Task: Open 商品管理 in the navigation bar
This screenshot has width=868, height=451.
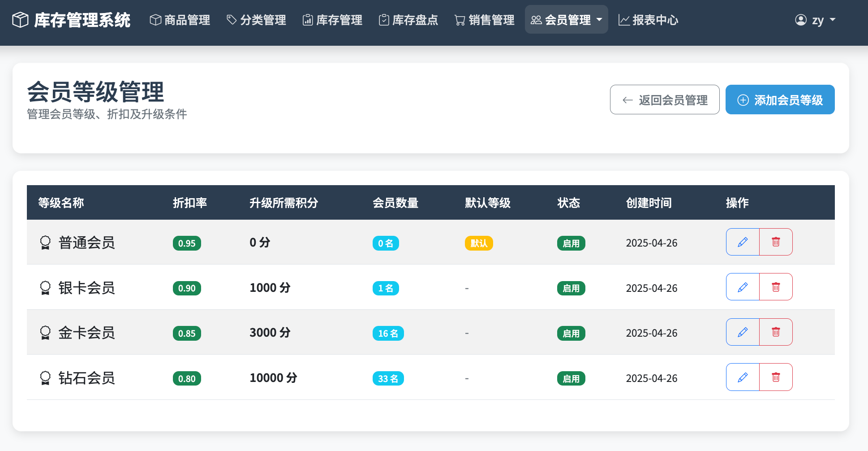Action: point(180,20)
